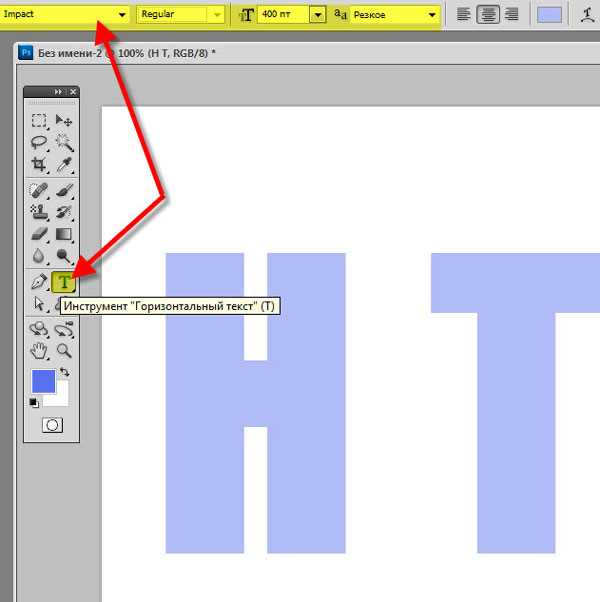The image size is (600, 602).
Task: Select the Hand tool
Action: [39, 351]
